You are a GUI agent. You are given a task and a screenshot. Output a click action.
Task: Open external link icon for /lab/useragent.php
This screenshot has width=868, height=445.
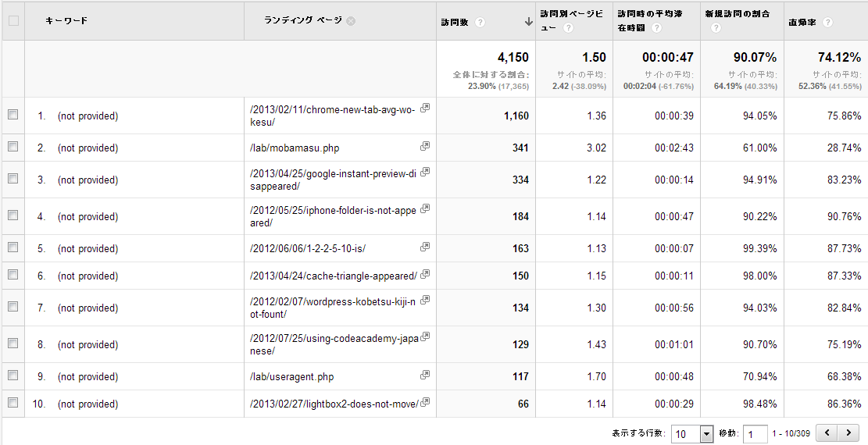pyautogui.click(x=425, y=375)
